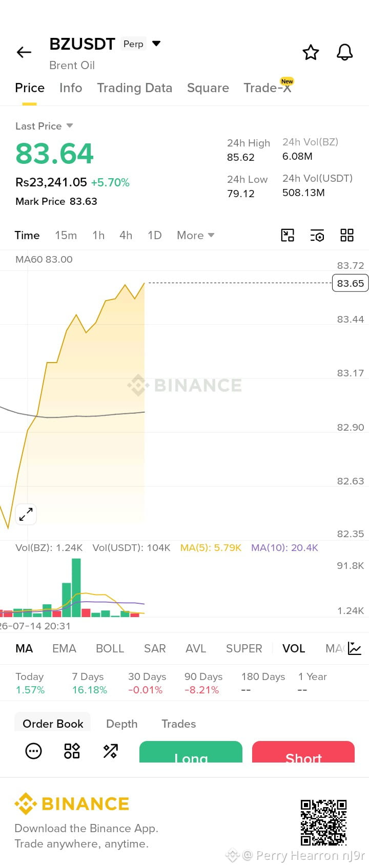Go back using the left arrow

(24, 52)
